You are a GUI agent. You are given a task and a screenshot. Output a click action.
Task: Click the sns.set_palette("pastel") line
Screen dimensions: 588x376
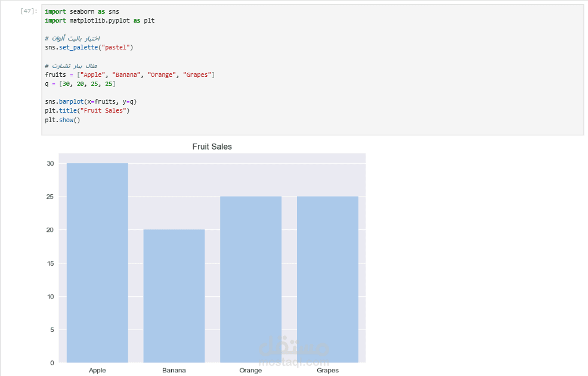(x=89, y=48)
